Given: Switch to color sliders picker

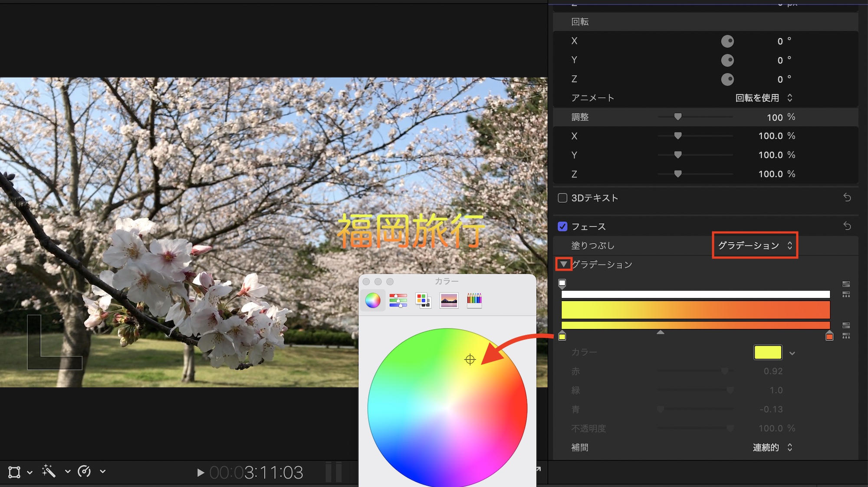Looking at the screenshot, I should [x=398, y=300].
